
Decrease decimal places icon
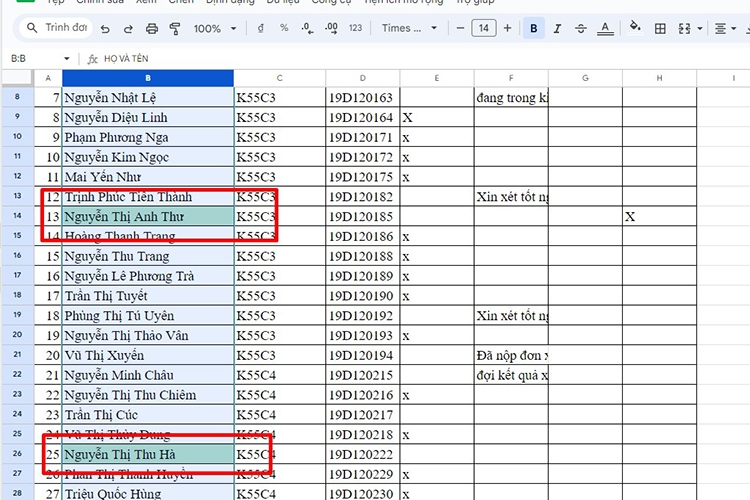308,28
